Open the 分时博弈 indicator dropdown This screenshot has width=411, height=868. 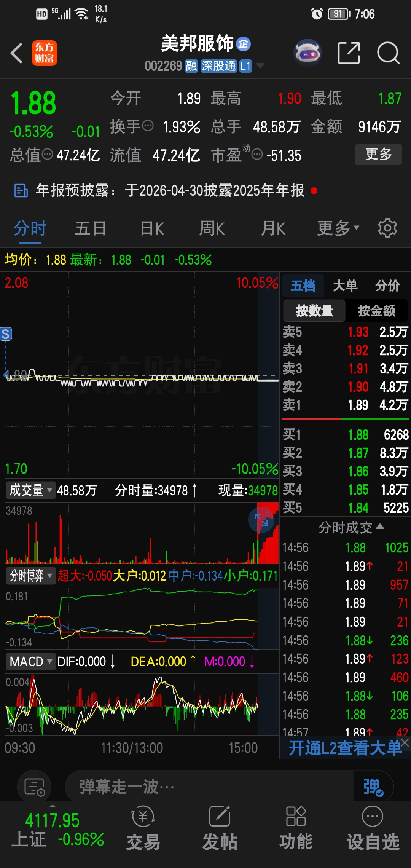31,575
